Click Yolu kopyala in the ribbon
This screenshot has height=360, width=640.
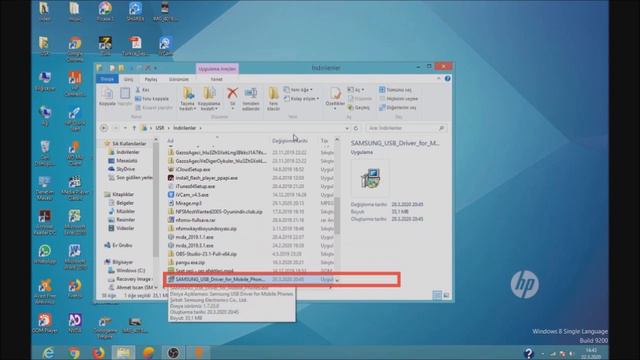pos(151,99)
